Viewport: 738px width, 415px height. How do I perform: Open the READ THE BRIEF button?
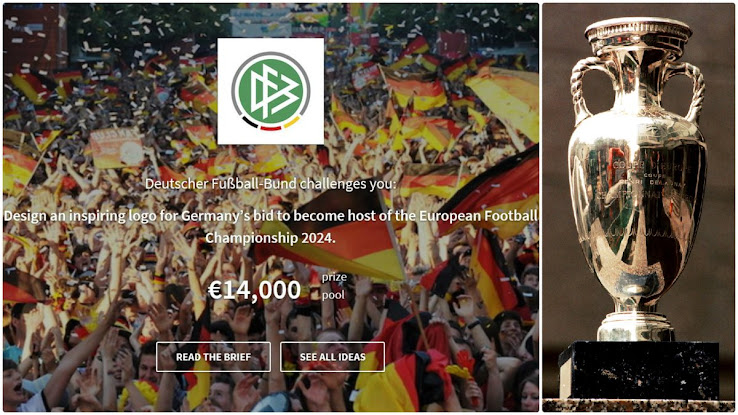213,357
